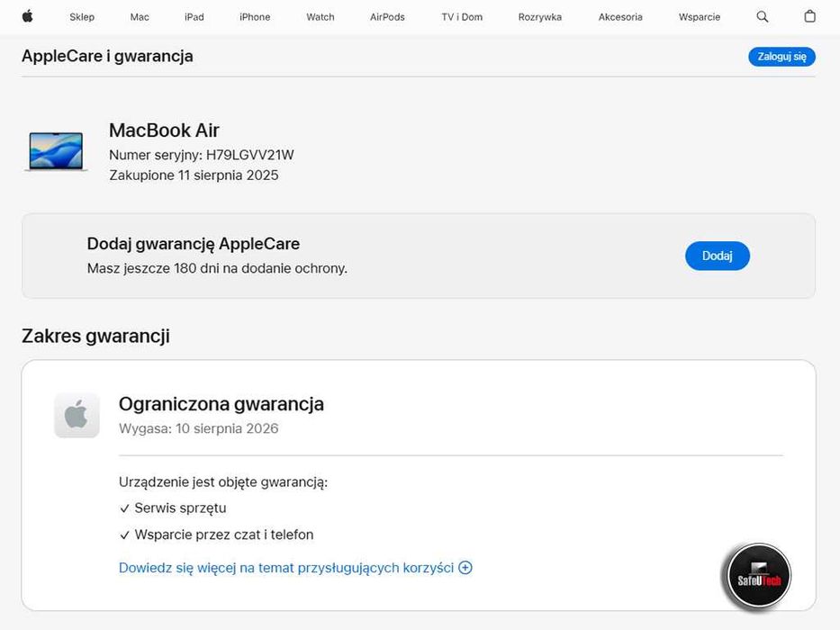Open the Mac menu item

(x=140, y=17)
